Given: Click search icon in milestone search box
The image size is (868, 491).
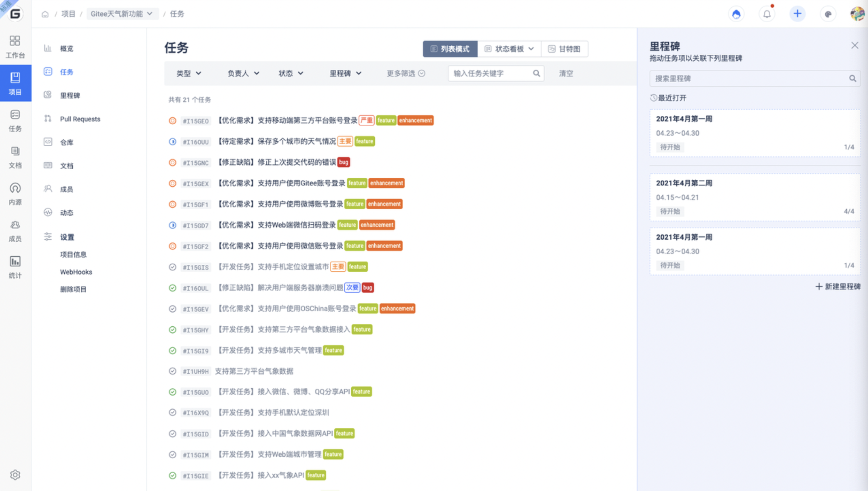Looking at the screenshot, I should click(853, 78).
